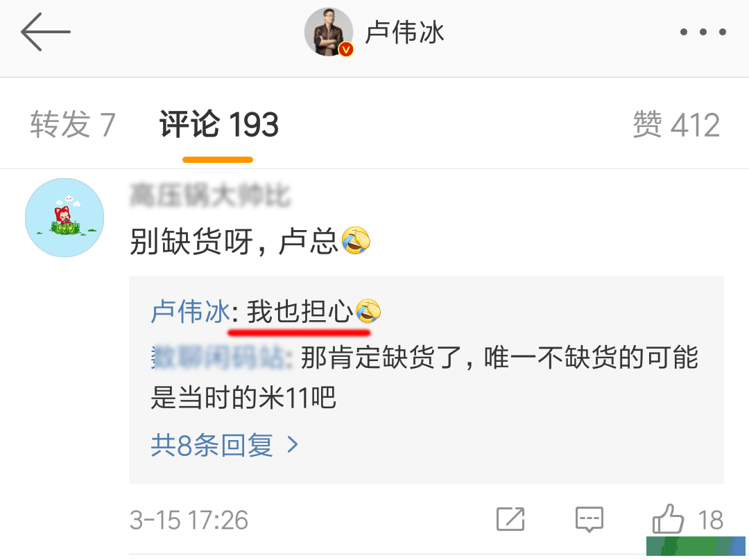749x560 pixels.
Task: Open 卢伟冰 profile avatar in header
Action: click(x=329, y=32)
